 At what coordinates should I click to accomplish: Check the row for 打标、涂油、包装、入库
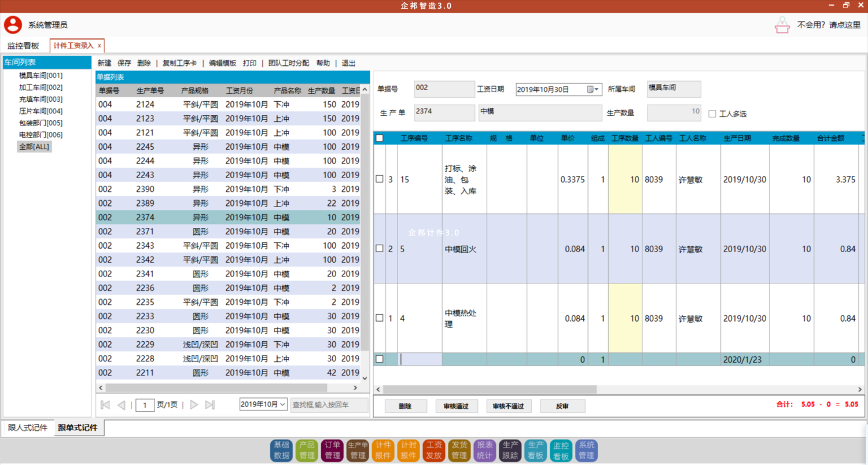point(380,179)
